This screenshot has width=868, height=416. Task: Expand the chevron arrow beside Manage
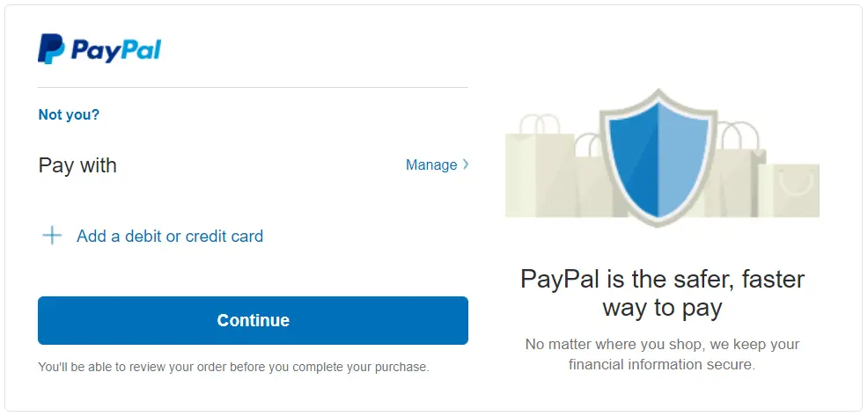click(466, 164)
